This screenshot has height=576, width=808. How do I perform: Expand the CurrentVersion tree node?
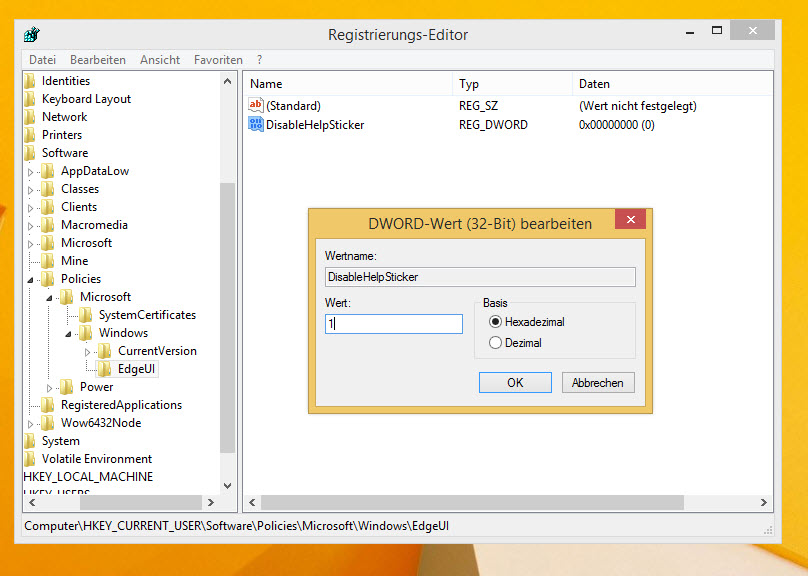tap(87, 352)
